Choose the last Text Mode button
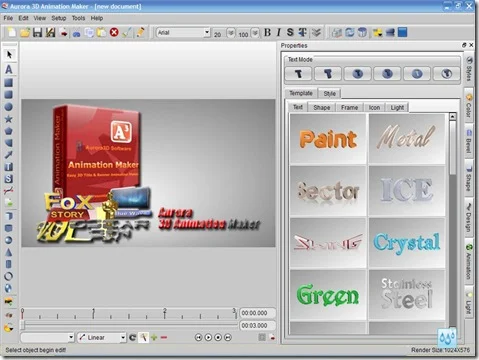This screenshot has height=360, width=479. (x=446, y=73)
